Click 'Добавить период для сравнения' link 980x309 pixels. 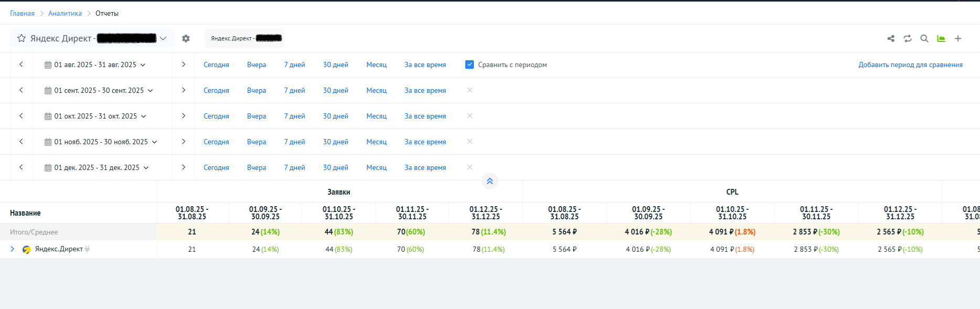tap(910, 65)
